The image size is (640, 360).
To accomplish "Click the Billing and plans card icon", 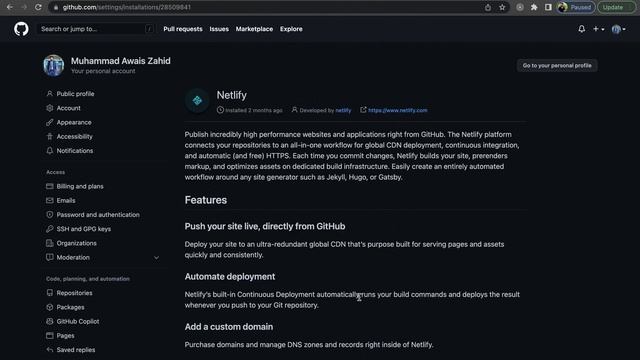I will 49,186.
